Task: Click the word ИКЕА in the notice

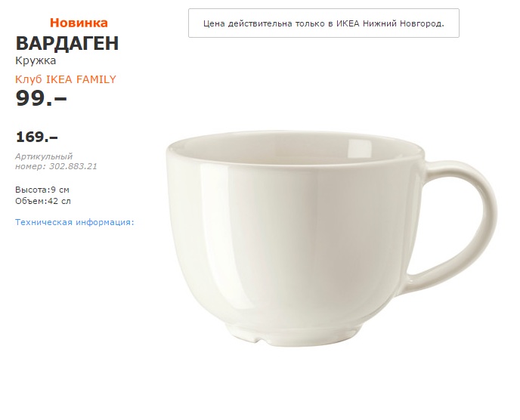Action: click(348, 23)
